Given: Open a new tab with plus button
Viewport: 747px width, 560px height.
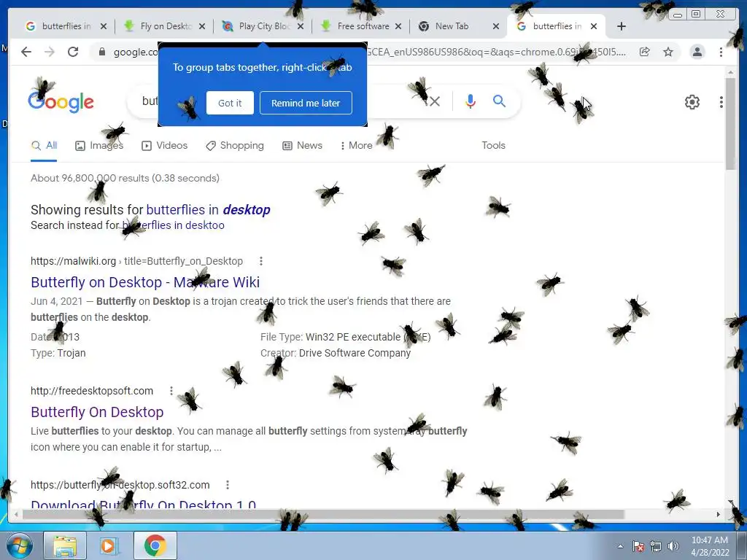Looking at the screenshot, I should (x=622, y=27).
